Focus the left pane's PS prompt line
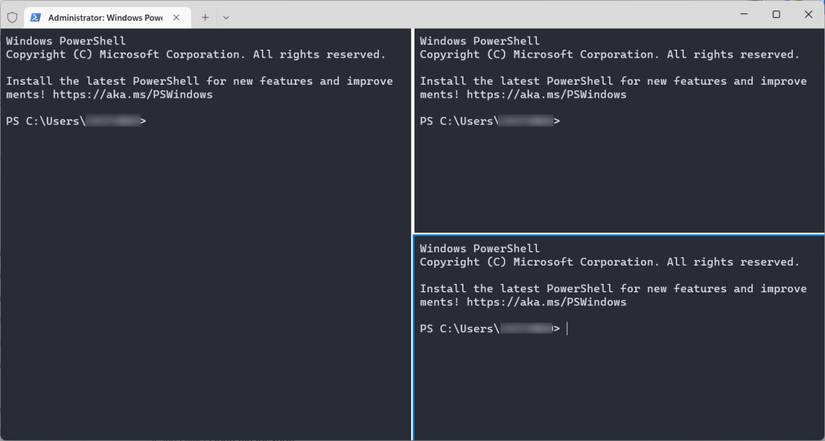 click(76, 121)
